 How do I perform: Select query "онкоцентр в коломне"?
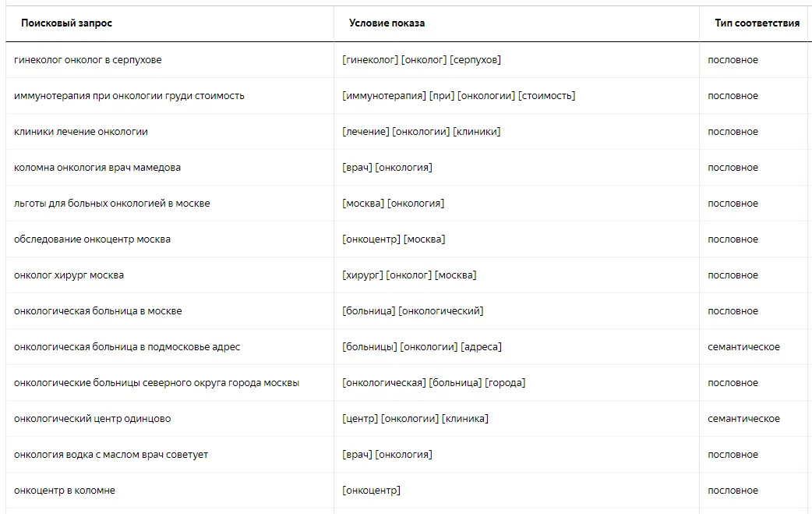coord(65,491)
